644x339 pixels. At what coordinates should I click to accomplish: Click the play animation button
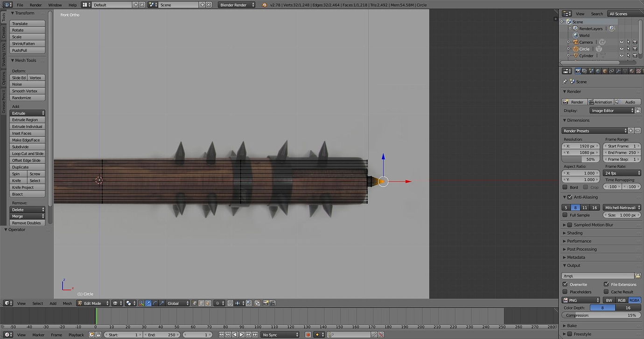pyautogui.click(x=241, y=335)
